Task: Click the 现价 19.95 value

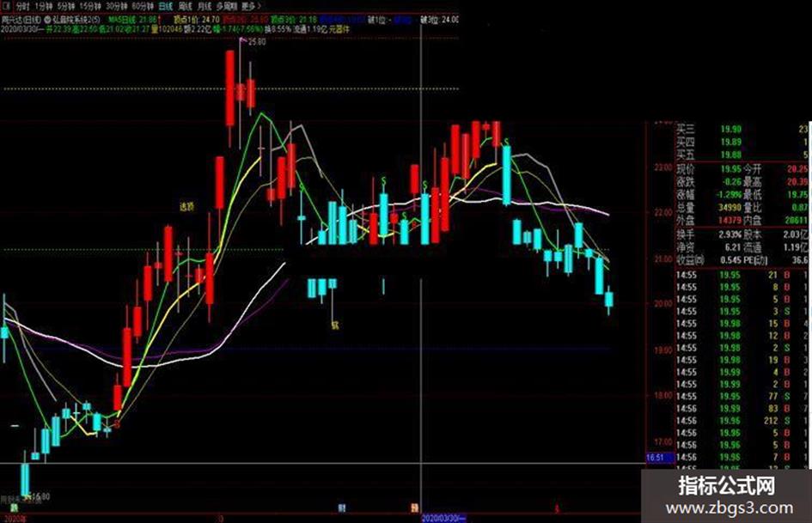Action: [730, 169]
